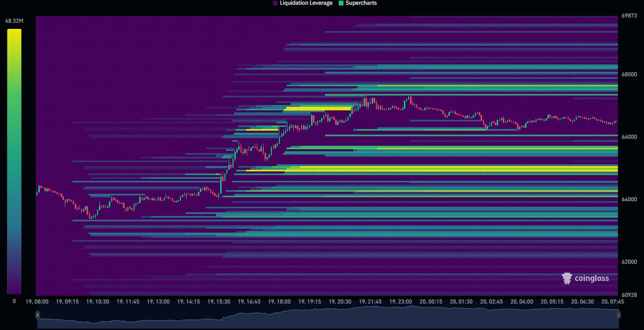Viewport: 644px width, 330px height.
Task: Click the 19, 21:45 time axis label
Action: 372,302
